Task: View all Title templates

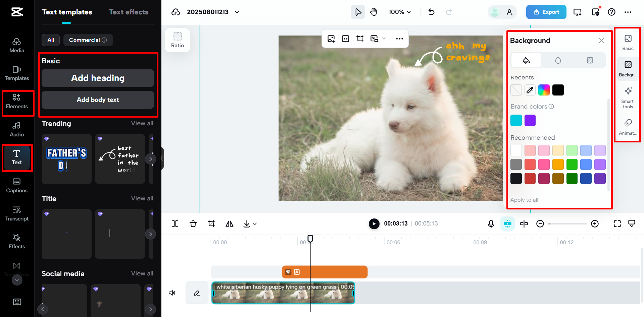Action: (142, 198)
